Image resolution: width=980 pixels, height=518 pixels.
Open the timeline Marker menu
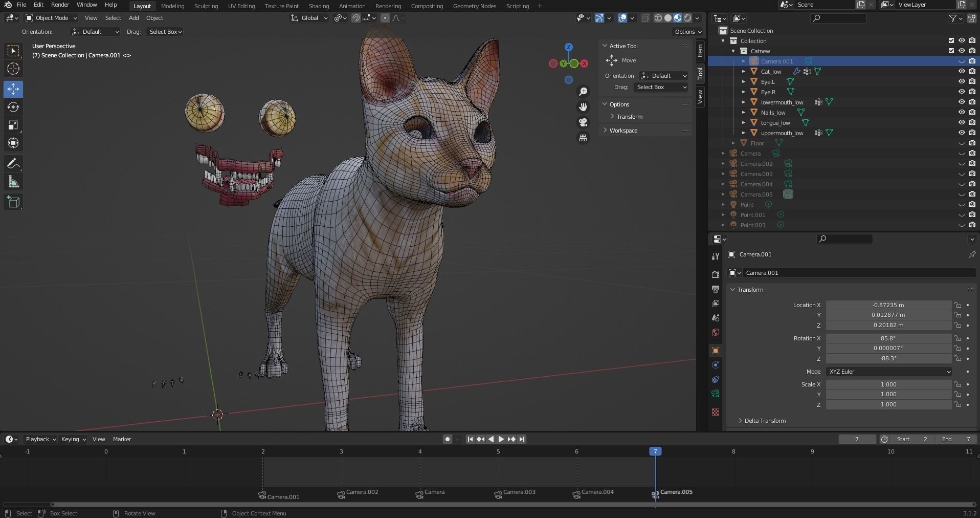coord(122,439)
